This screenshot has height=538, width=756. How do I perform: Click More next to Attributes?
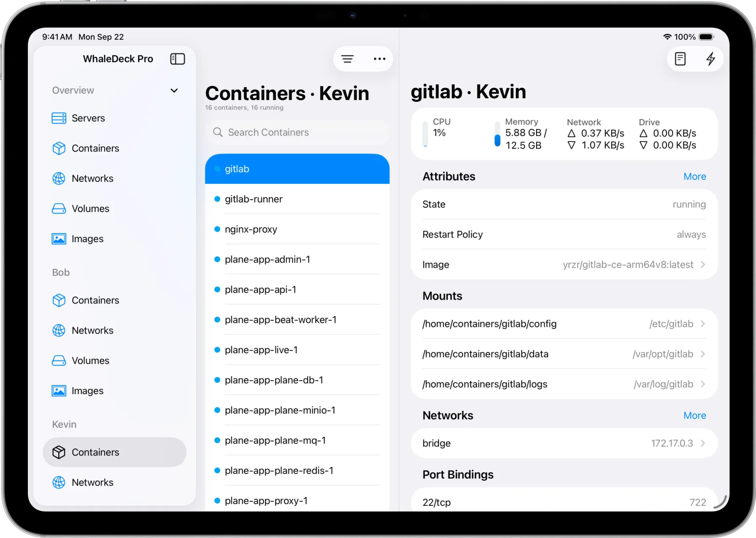click(x=694, y=177)
